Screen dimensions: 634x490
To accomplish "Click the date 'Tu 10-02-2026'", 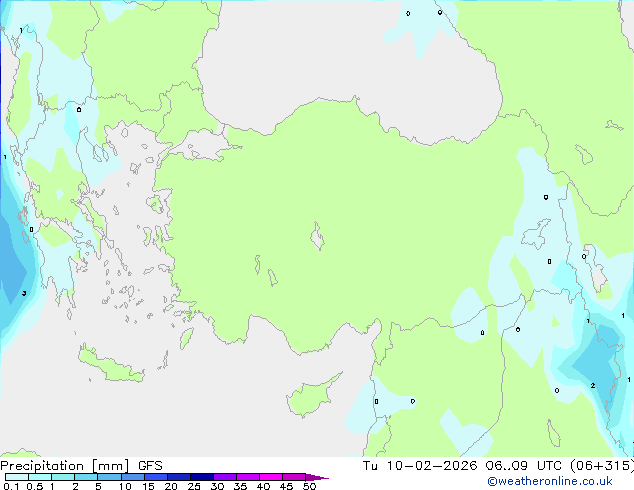I will [420, 465].
